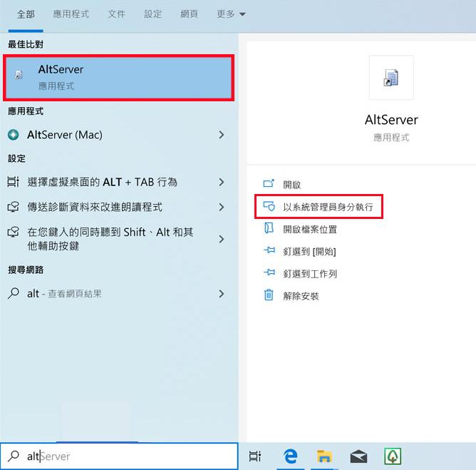Click the folder icon beside 開啟檔案位置
The image size is (476, 470).
point(269,228)
